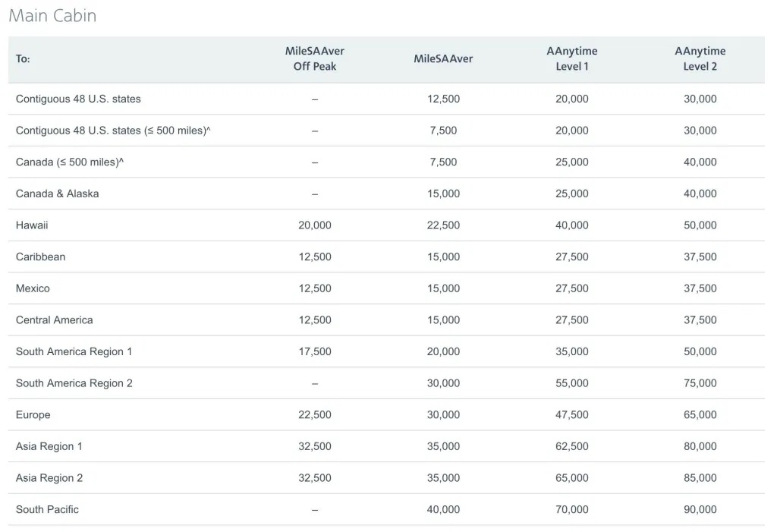Image resolution: width=777 pixels, height=532 pixels.
Task: Select the 'MileSAAver Off Peak' column header
Action: coord(315,58)
